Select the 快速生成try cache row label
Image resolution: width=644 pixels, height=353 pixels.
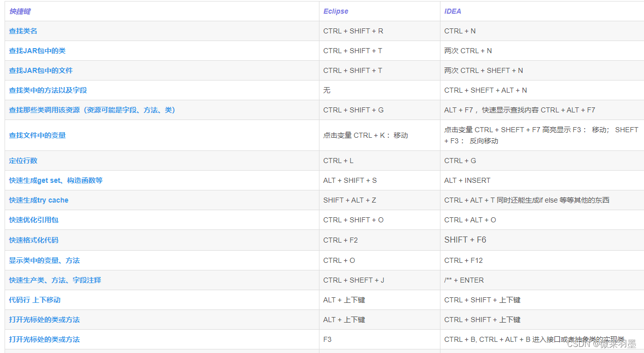38,200
